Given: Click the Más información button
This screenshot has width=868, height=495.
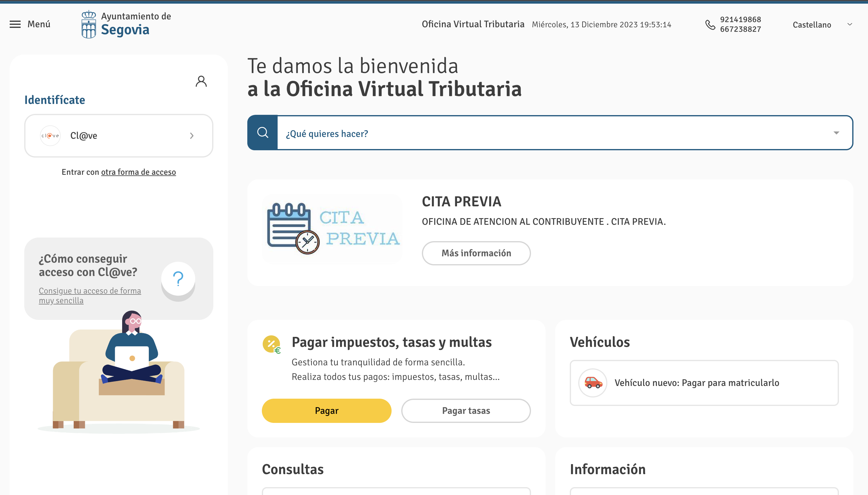Looking at the screenshot, I should coord(476,253).
